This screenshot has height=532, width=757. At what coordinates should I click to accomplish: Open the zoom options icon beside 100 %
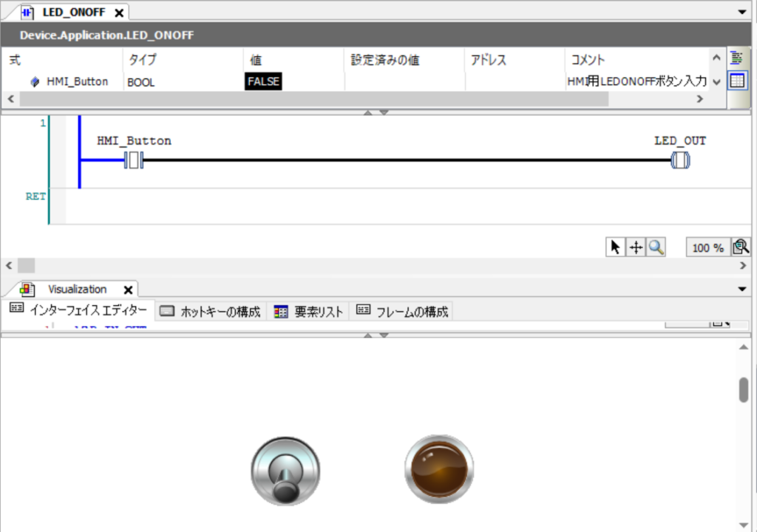pyautogui.click(x=741, y=248)
